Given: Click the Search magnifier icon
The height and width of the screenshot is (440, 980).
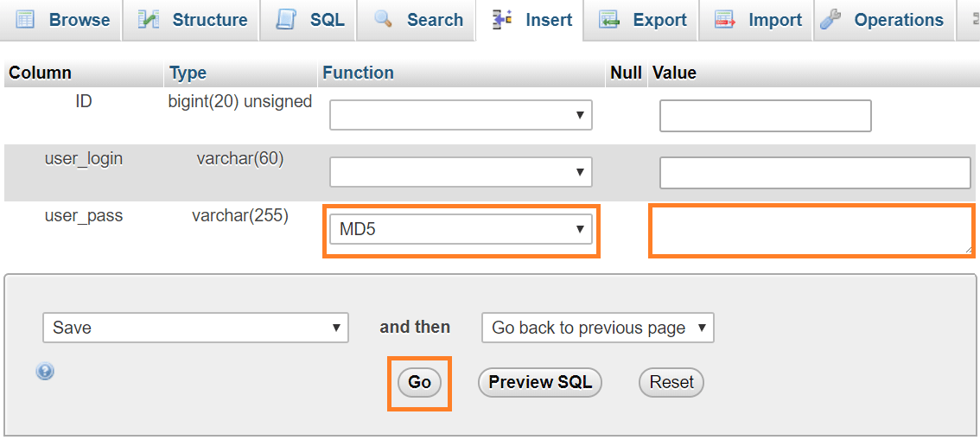Looking at the screenshot, I should (383, 18).
